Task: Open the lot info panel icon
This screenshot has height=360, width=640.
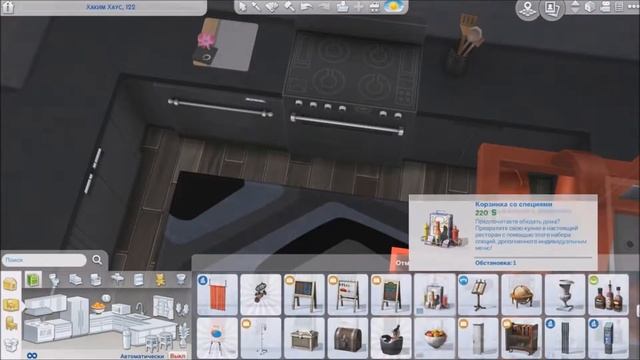Action: click(x=8, y=7)
